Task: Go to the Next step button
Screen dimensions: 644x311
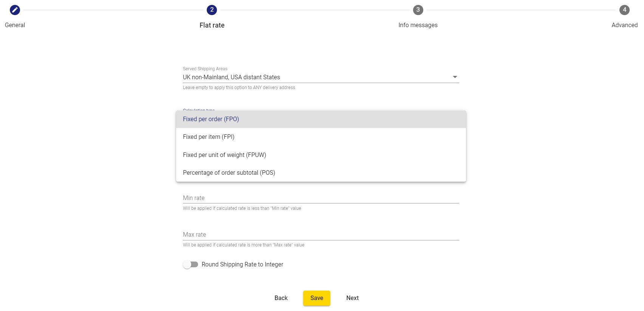Action: pyautogui.click(x=352, y=298)
